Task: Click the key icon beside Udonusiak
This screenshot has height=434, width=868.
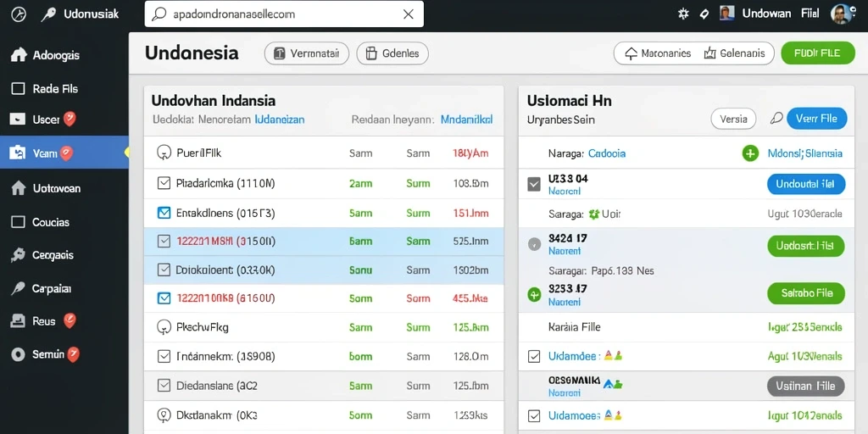Action: click(x=48, y=14)
